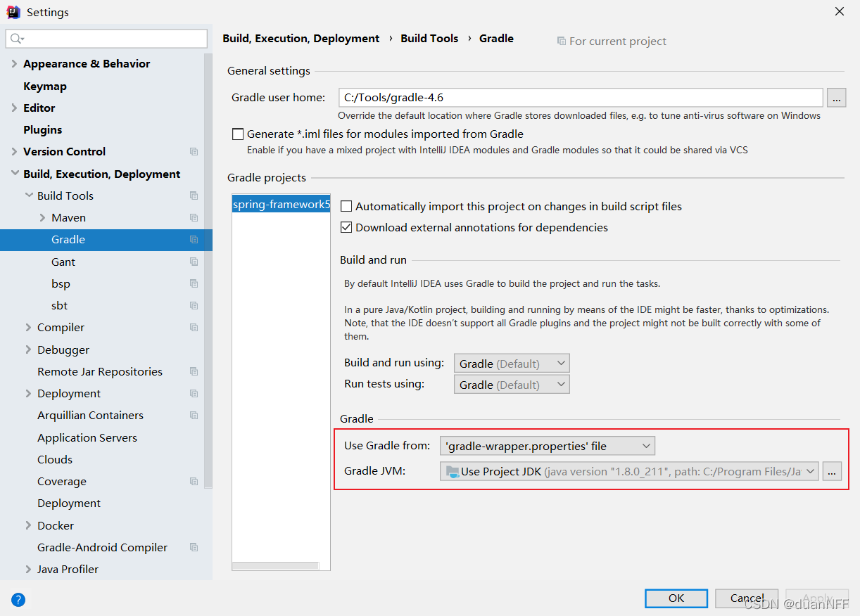Expand the Version Control section

coord(14,152)
